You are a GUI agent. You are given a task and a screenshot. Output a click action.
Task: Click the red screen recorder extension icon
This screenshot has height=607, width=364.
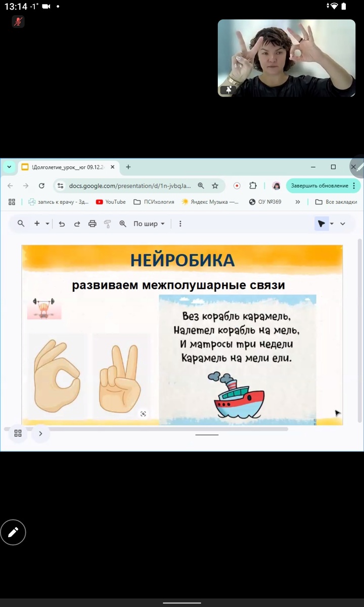(x=237, y=186)
